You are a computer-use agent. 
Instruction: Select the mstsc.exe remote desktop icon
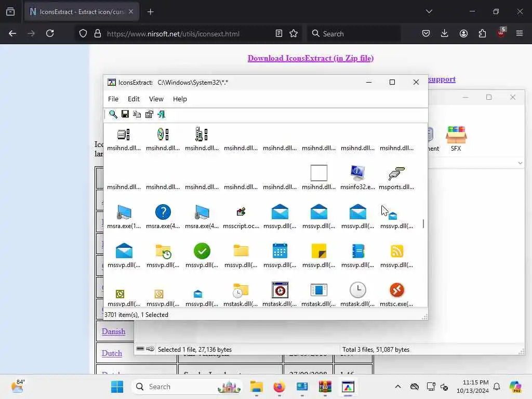[396, 290]
